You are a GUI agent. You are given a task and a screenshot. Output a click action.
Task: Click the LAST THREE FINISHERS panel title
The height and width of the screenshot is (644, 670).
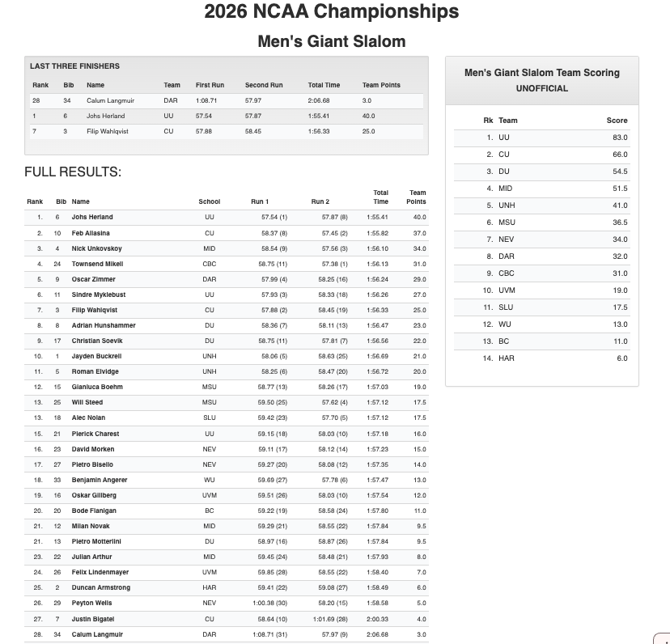tap(74, 66)
